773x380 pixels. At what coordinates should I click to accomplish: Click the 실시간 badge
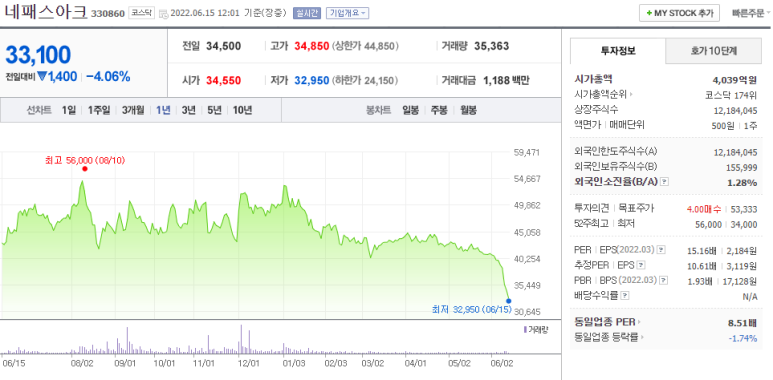[x=307, y=13]
